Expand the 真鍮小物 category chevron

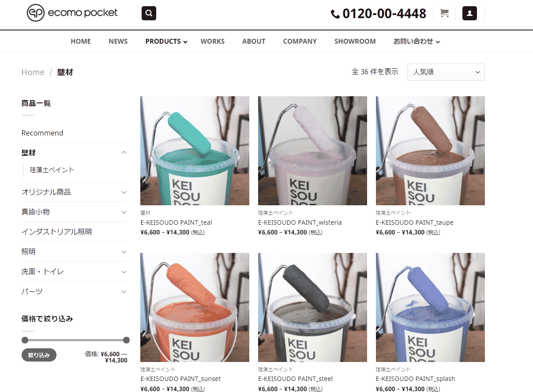[124, 212]
